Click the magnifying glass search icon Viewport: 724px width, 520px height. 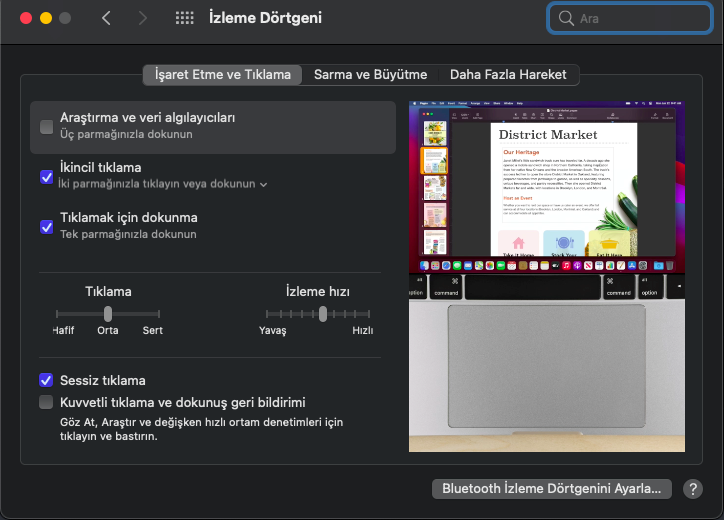(566, 18)
